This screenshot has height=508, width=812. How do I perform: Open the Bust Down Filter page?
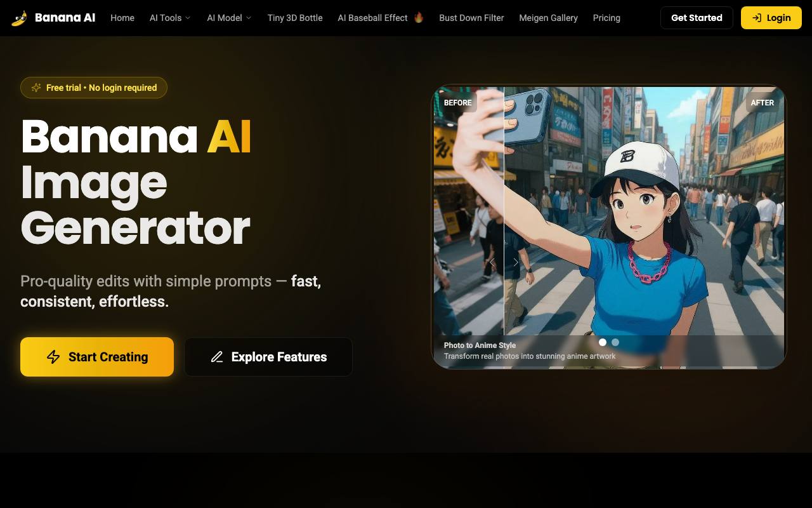click(x=471, y=18)
